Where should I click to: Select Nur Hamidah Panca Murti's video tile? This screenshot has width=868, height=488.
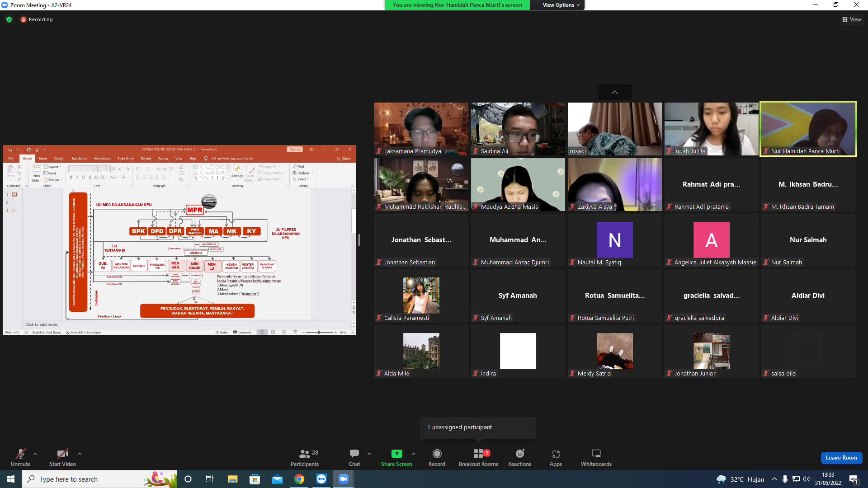click(x=808, y=129)
